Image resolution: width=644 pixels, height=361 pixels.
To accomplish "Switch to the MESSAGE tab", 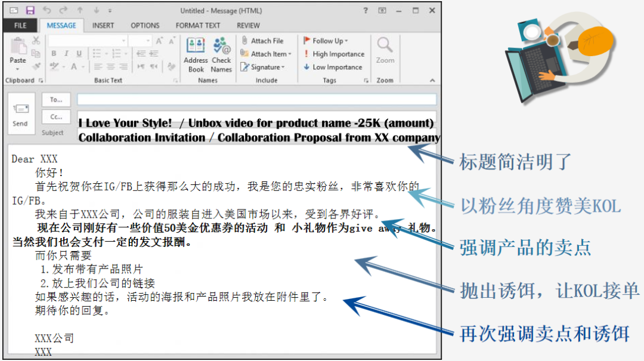I will point(61,26).
